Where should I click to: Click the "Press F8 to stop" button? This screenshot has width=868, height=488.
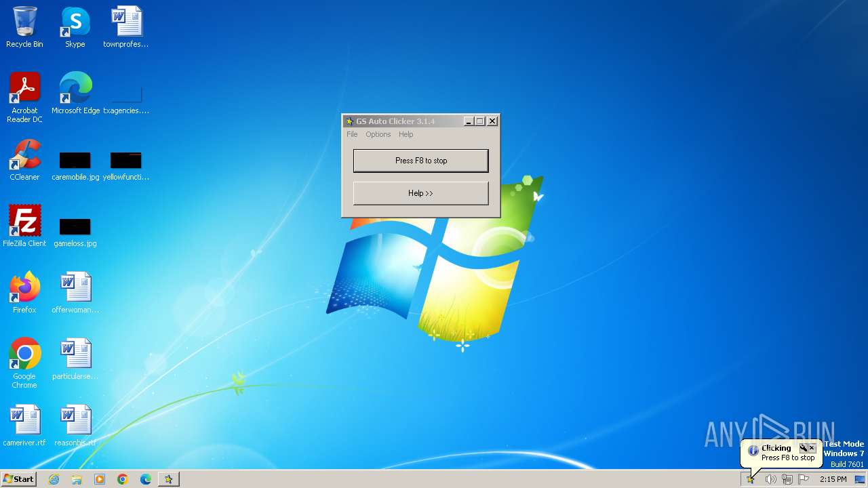(x=421, y=161)
